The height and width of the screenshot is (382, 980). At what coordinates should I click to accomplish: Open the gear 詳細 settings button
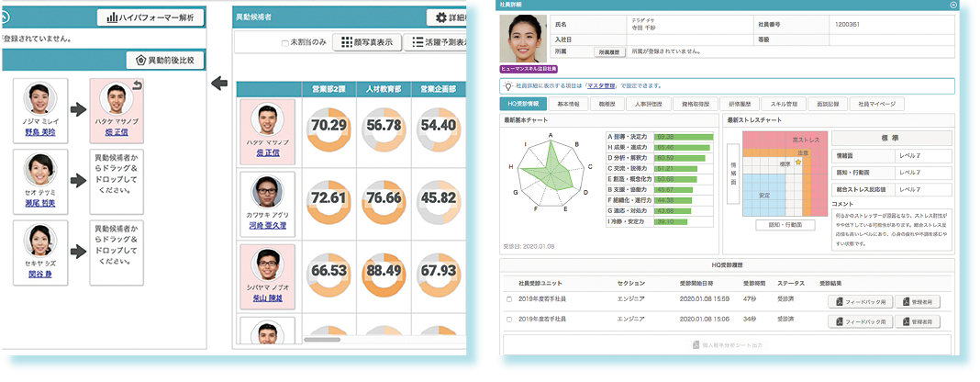pyautogui.click(x=450, y=17)
